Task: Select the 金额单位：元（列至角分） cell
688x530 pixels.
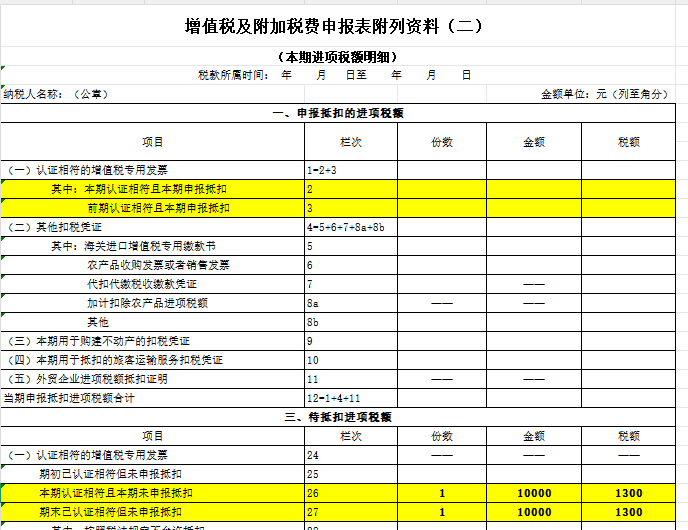Action: (x=581, y=94)
